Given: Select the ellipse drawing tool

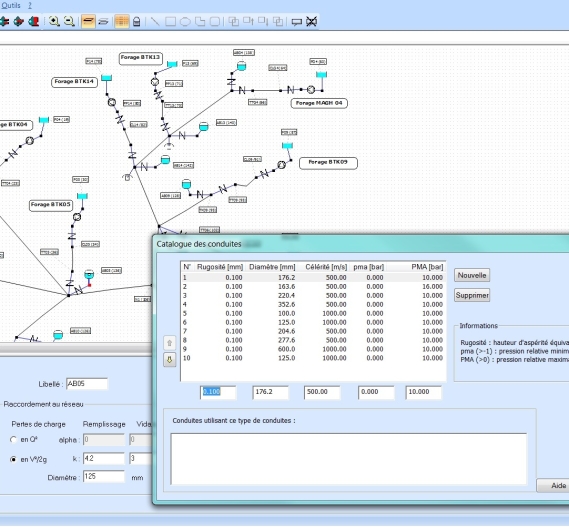Looking at the screenshot, I should (185, 22).
